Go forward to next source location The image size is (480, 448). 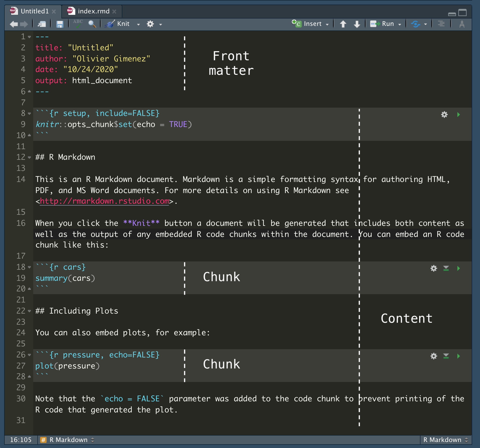point(24,24)
